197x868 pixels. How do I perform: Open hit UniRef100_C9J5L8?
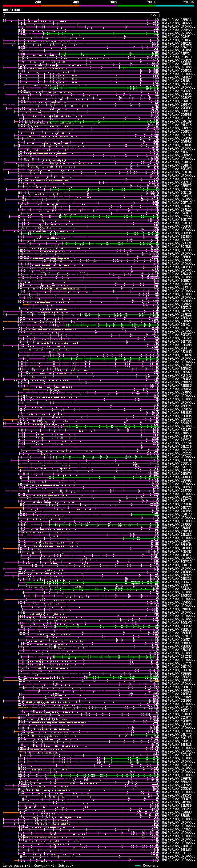177,57
